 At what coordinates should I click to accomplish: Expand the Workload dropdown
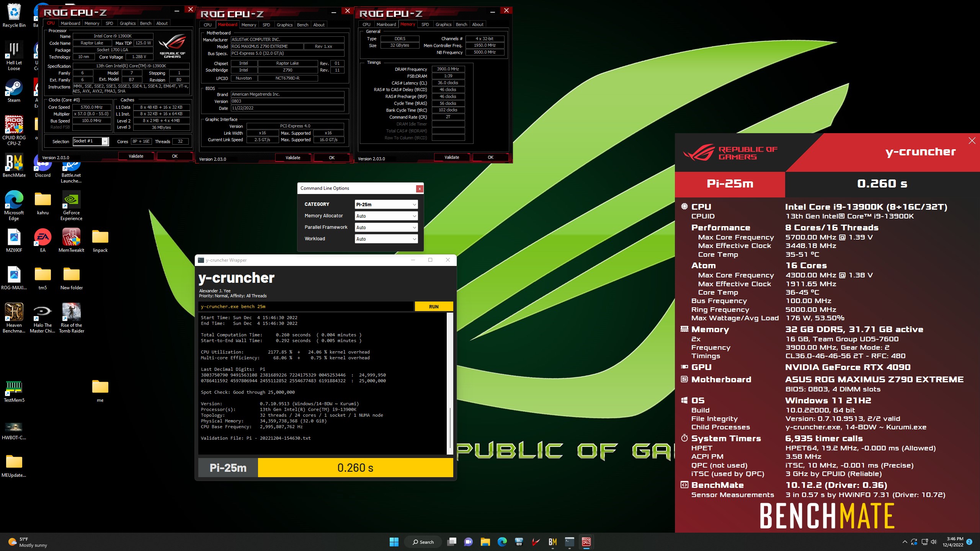click(386, 239)
